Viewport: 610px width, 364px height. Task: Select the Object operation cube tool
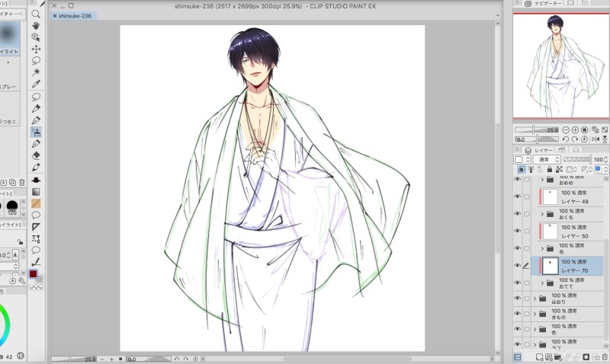pos(36,37)
